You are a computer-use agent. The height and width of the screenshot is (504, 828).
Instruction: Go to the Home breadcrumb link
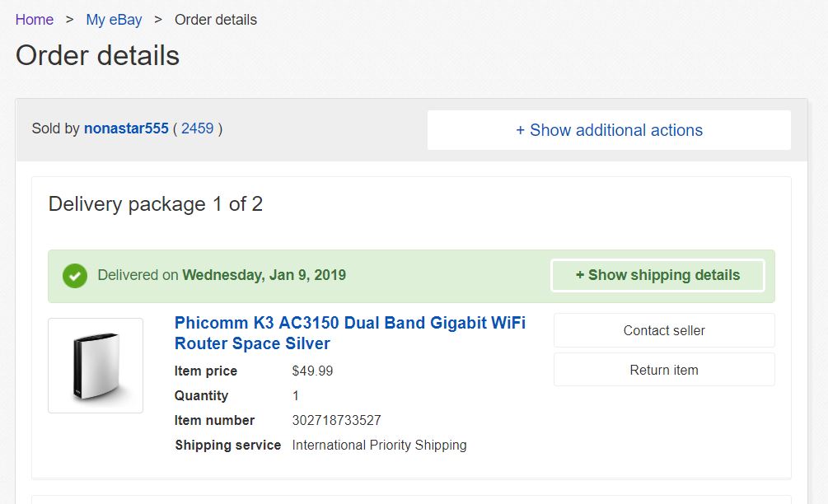pos(35,20)
